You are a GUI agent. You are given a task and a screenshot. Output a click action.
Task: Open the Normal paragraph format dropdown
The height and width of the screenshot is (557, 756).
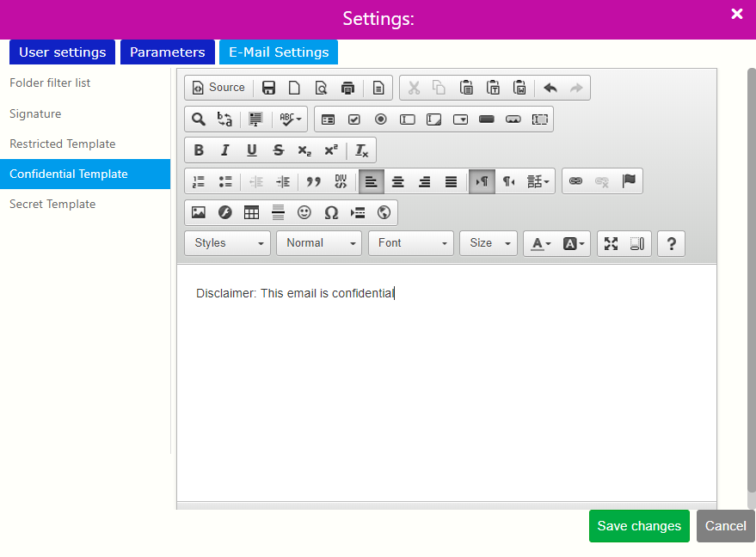pyautogui.click(x=319, y=243)
